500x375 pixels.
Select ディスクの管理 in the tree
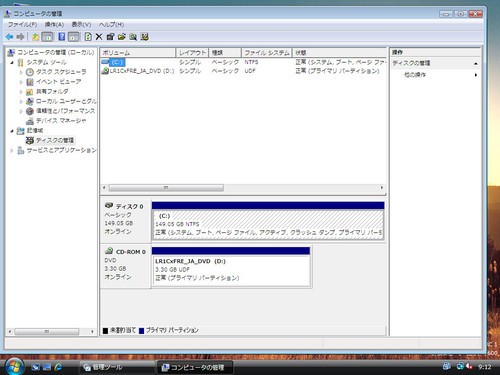55,140
